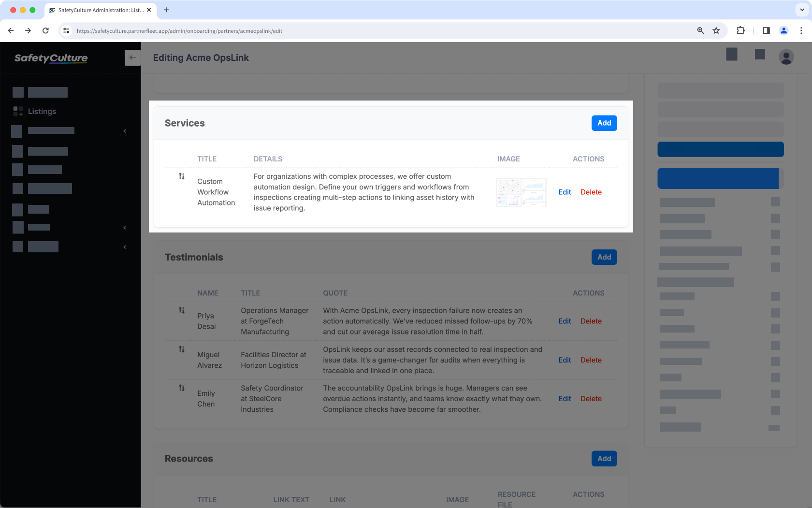Click Facilities Director at Horizon Logistics cell
The height and width of the screenshot is (508, 812).
tap(274, 360)
